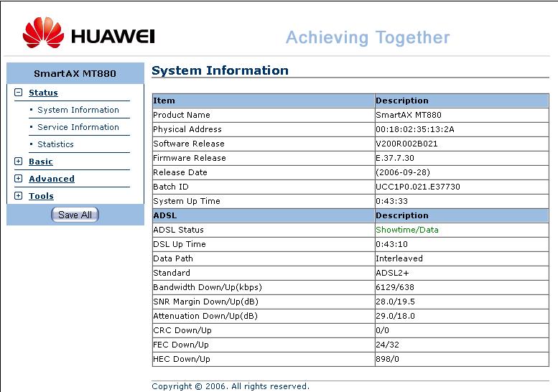Click the Achieving Together slogan

(x=368, y=38)
